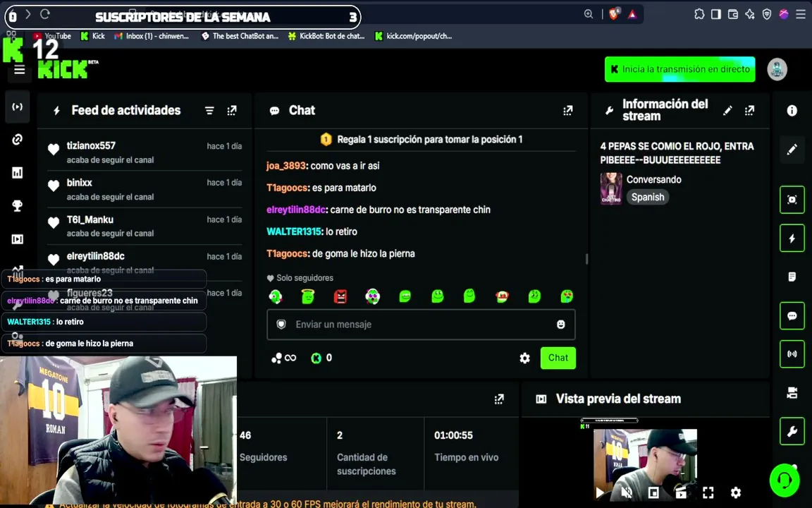Viewport: 812px width, 508px height.
Task: Open the Inbox (1) Gmail bookmark
Action: coord(152,36)
